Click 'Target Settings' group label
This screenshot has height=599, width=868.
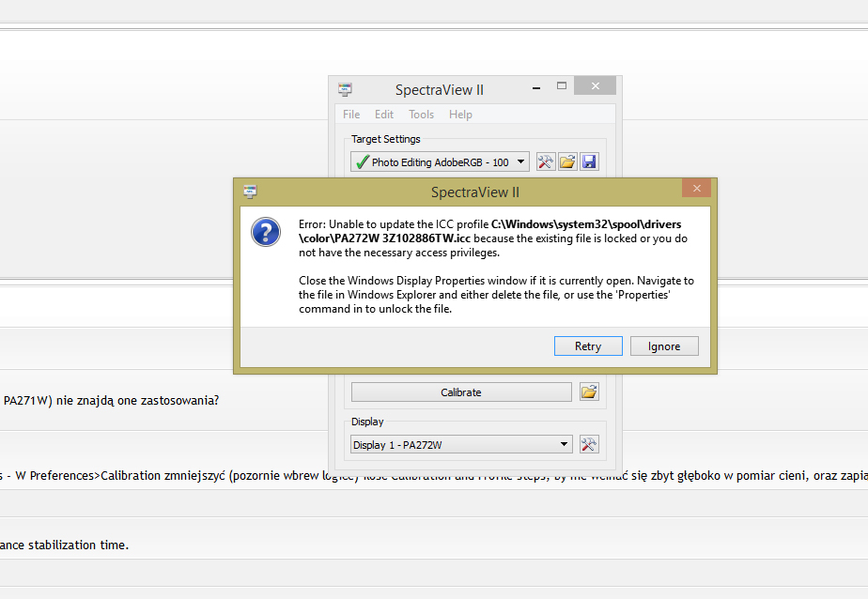[386, 139]
